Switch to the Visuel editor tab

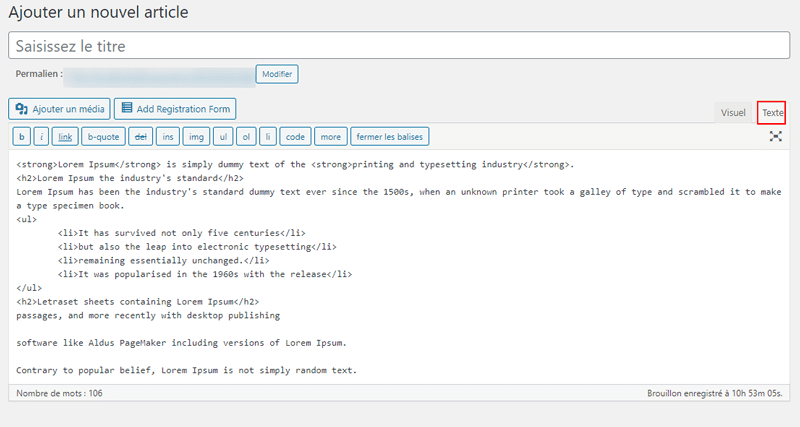click(733, 113)
